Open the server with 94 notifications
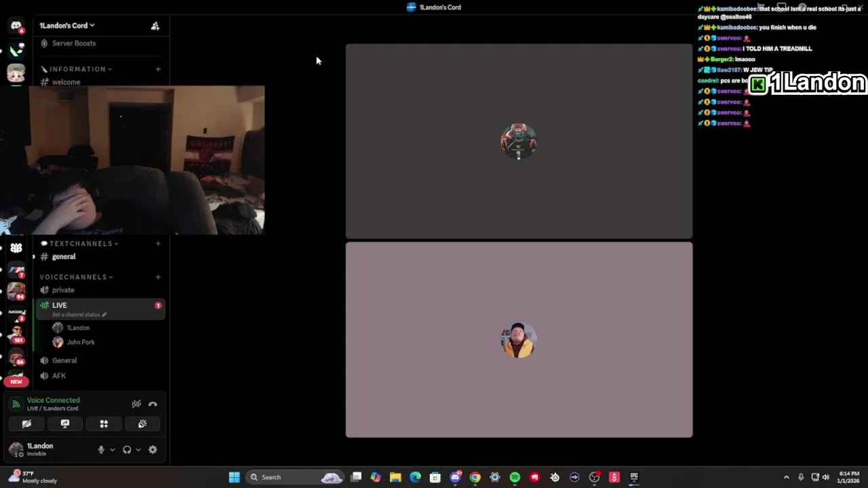Screen dimensions: 868x488 16,291
